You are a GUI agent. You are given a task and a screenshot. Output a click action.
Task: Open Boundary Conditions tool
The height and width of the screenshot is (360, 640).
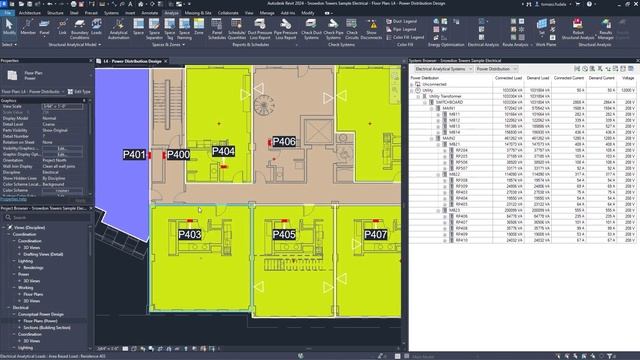[x=80, y=29]
